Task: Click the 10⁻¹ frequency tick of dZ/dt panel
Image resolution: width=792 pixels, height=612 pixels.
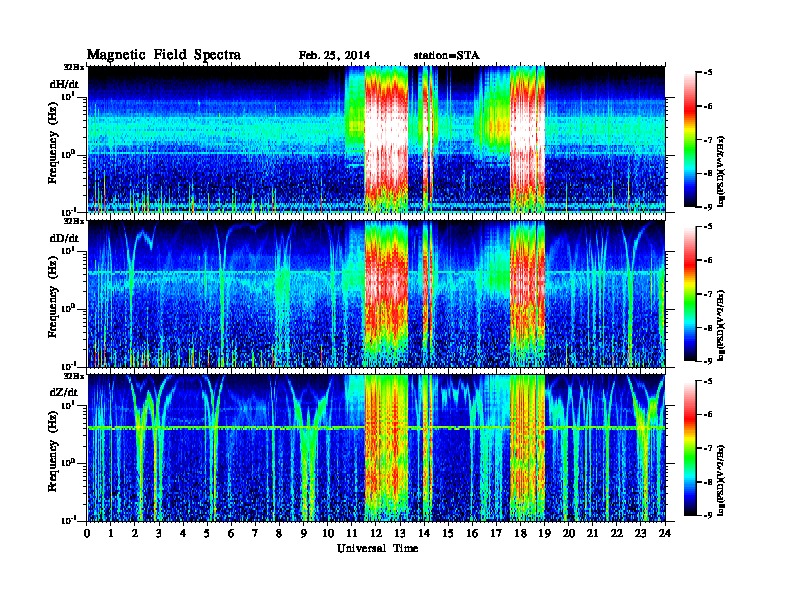Action: pos(68,520)
